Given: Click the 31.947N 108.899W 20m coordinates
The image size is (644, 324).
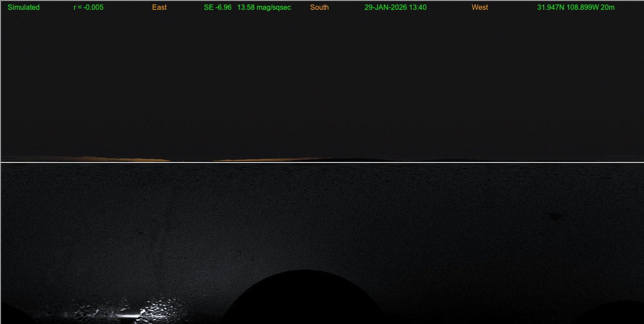Looking at the screenshot, I should (576, 8).
